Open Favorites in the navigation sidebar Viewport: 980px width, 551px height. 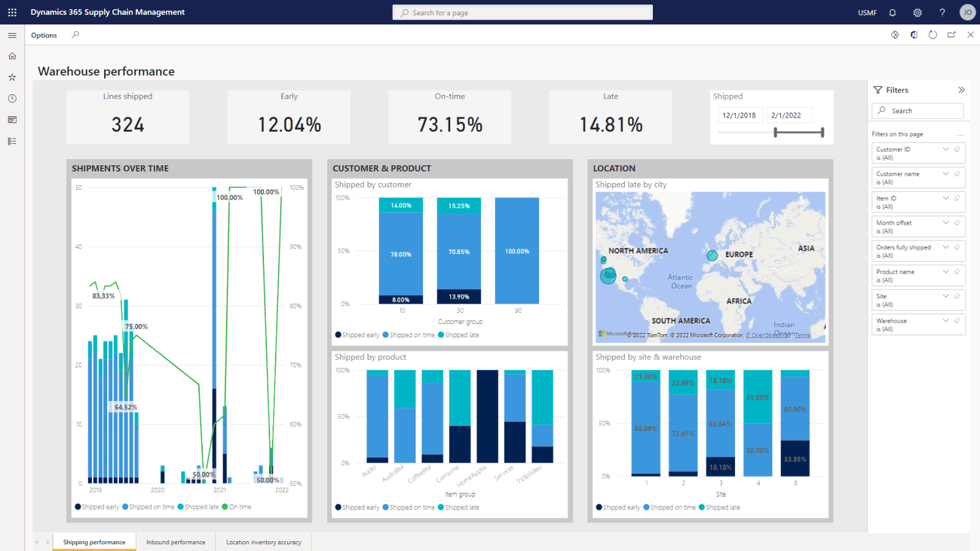(x=12, y=77)
